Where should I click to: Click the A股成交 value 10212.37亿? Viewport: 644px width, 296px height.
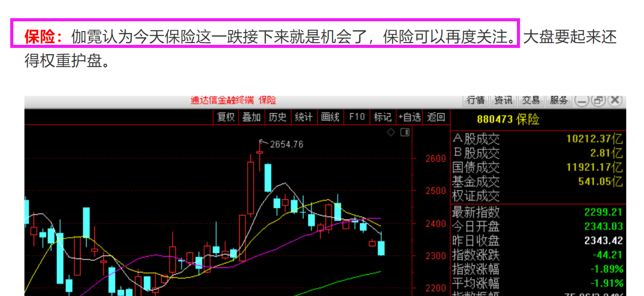point(595,138)
